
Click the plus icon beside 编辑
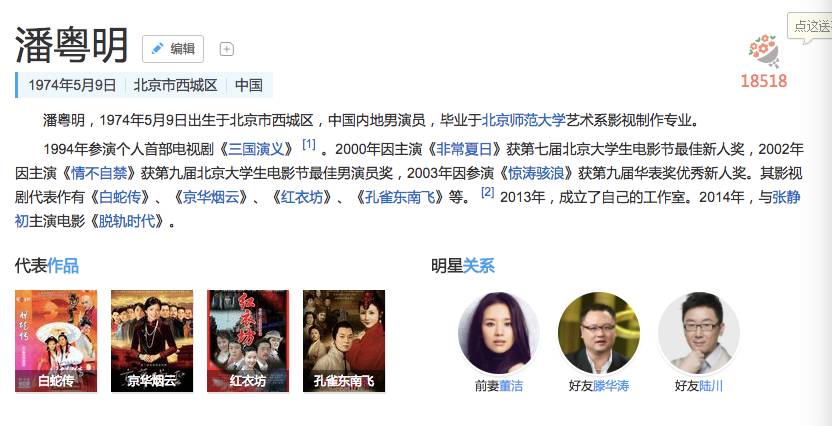227,49
